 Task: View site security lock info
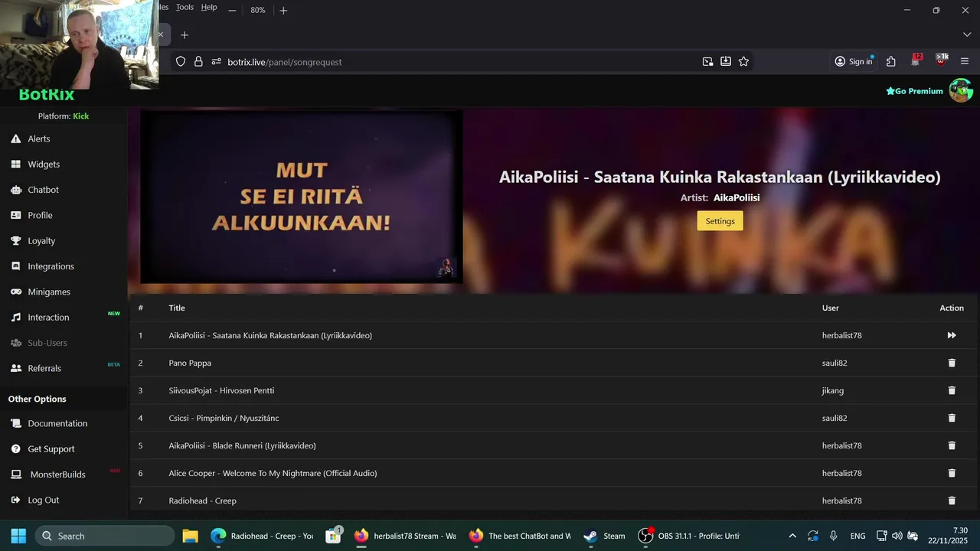click(198, 62)
